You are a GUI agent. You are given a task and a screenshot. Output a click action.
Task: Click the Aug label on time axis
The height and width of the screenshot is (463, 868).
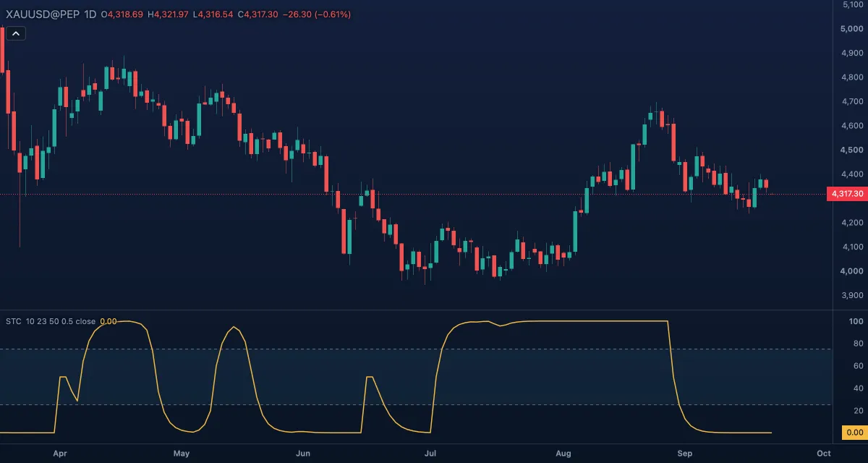point(563,454)
